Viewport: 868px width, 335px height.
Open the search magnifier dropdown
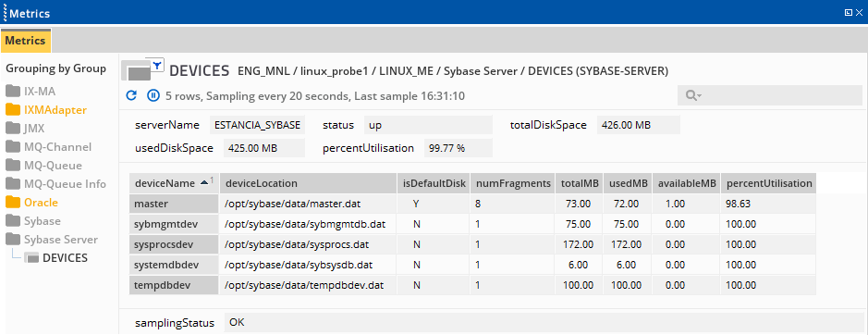click(x=693, y=95)
